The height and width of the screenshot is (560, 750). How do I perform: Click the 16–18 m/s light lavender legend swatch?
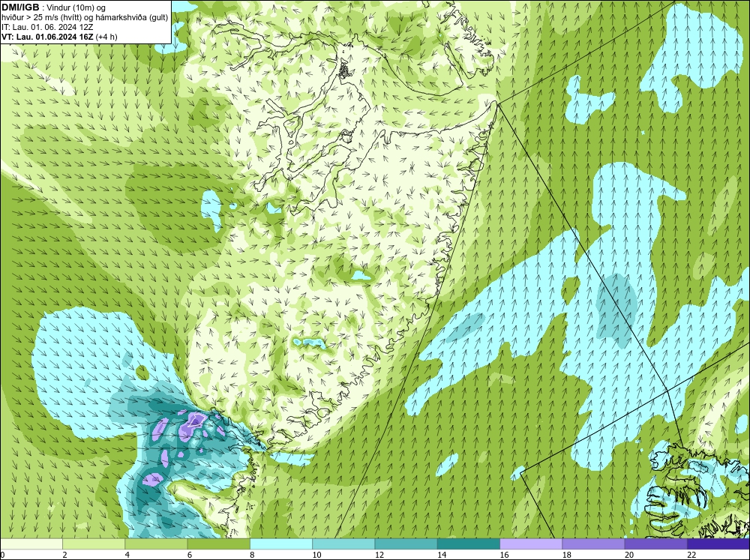[x=531, y=544]
